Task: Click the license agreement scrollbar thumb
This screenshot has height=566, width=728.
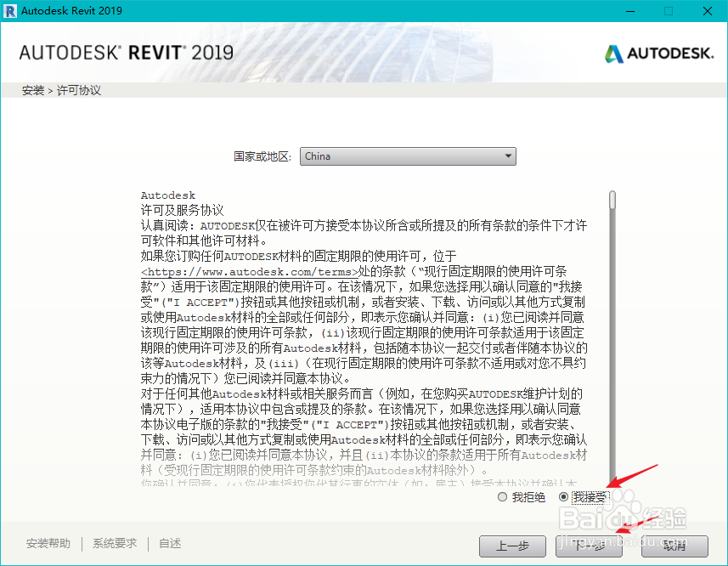Action: pyautogui.click(x=612, y=200)
